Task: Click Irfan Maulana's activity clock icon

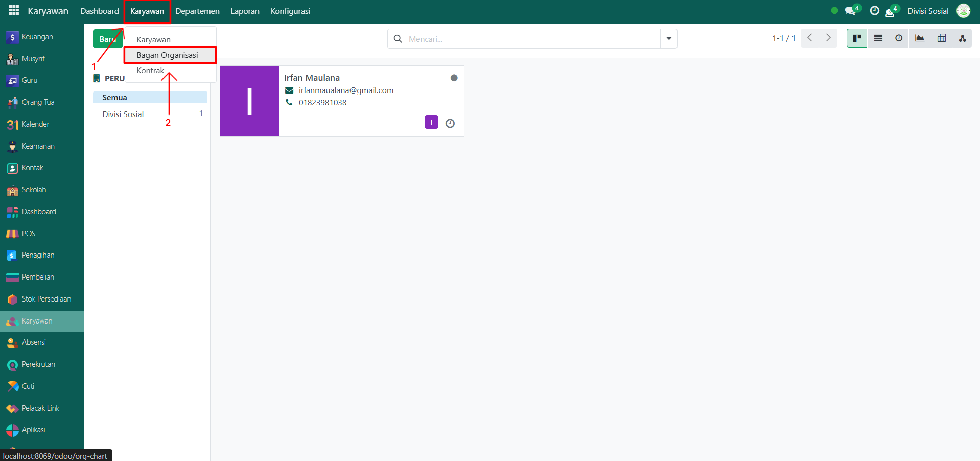Action: [x=450, y=123]
